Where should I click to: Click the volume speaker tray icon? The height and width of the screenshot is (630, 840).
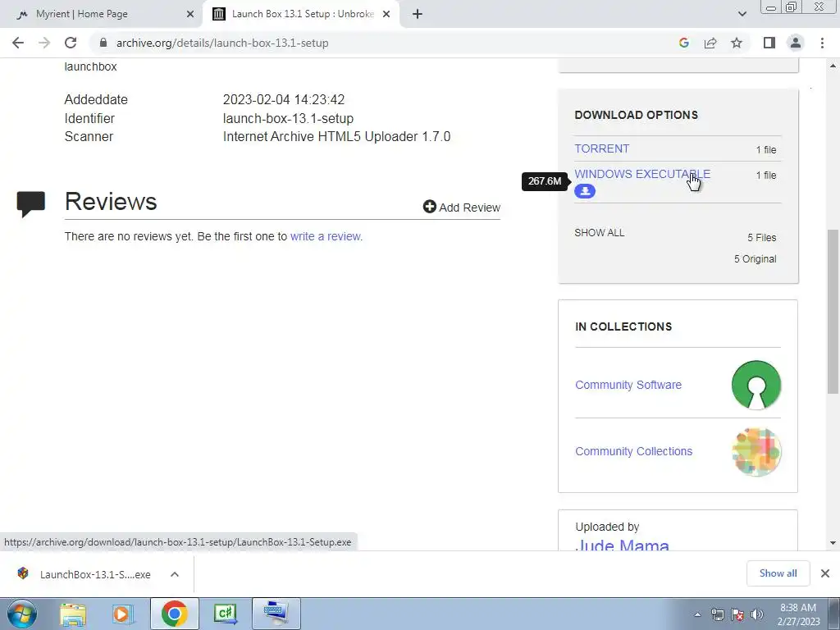[756, 614]
